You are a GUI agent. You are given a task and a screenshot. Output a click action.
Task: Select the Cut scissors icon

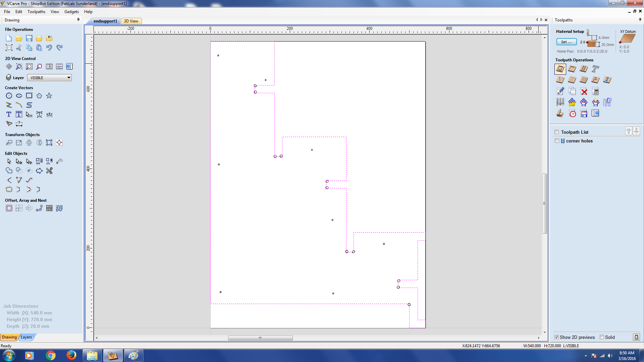tap(19, 48)
